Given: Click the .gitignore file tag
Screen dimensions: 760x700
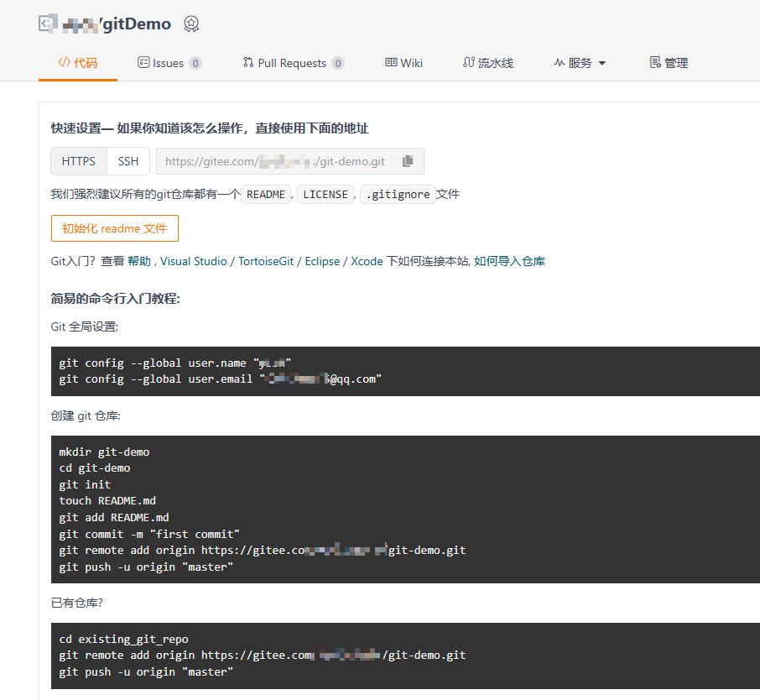Looking at the screenshot, I should [x=398, y=195].
